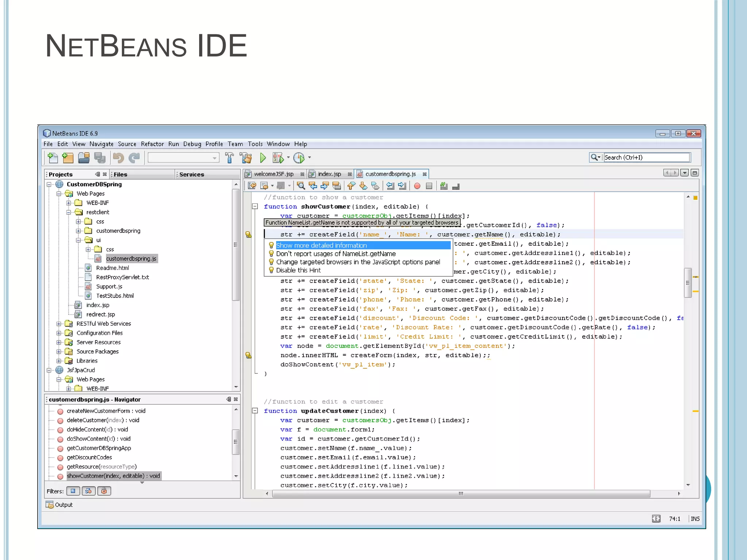This screenshot has width=747, height=560.
Task: Click the Output window icon
Action: tap(49, 505)
